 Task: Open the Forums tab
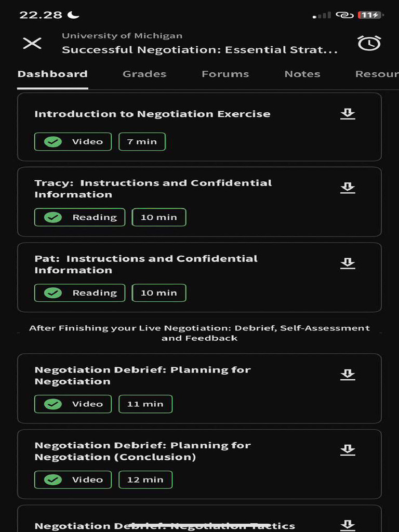pos(225,74)
